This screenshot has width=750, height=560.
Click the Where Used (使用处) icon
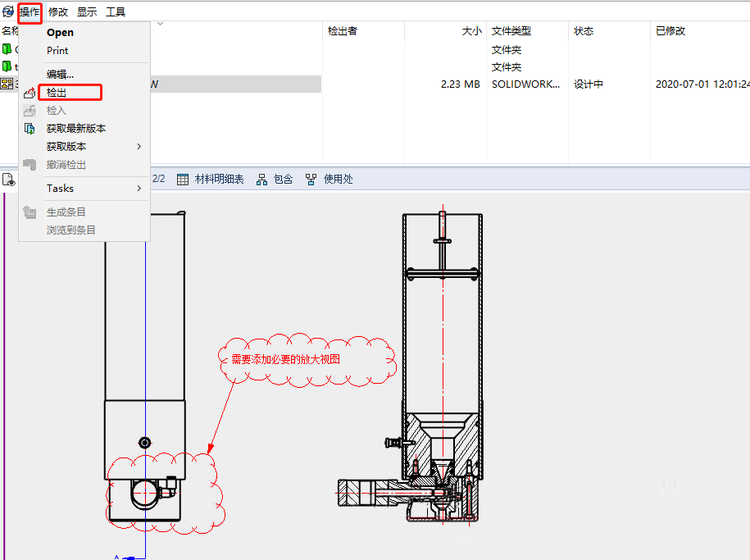pos(311,179)
